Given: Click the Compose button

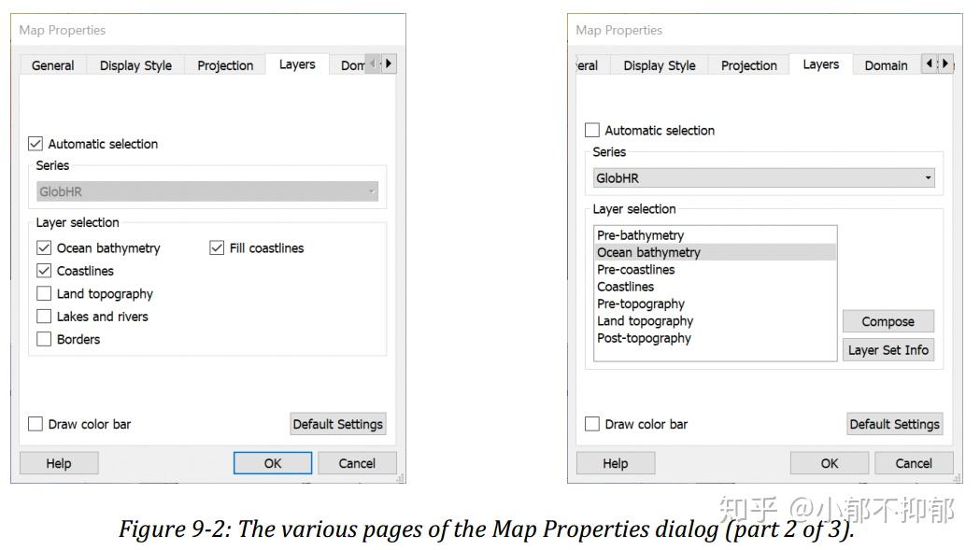Looking at the screenshot, I should (888, 321).
